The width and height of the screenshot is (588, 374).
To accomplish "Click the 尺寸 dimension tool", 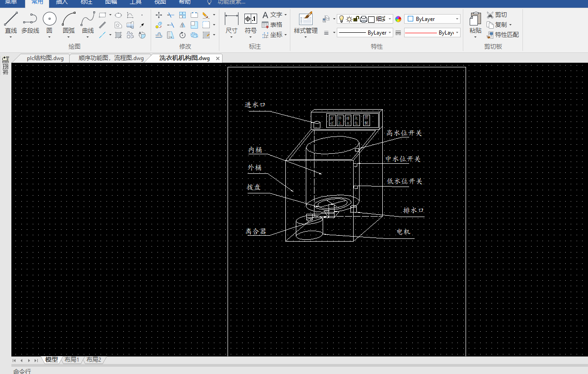I will coord(232,23).
